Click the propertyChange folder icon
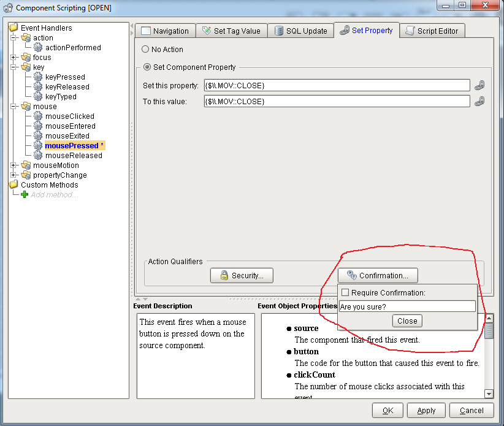504x426 pixels. (x=26, y=175)
